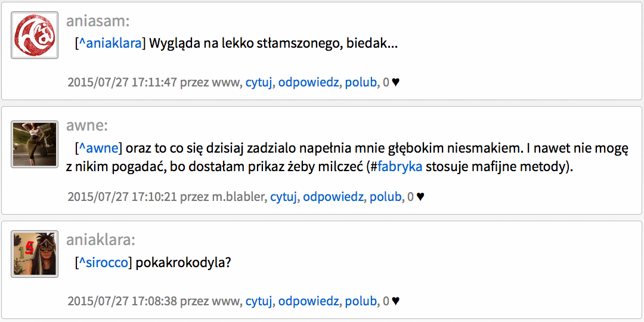644x322 pixels.
Task: Click cytuj on awne's post
Action: click(x=284, y=197)
